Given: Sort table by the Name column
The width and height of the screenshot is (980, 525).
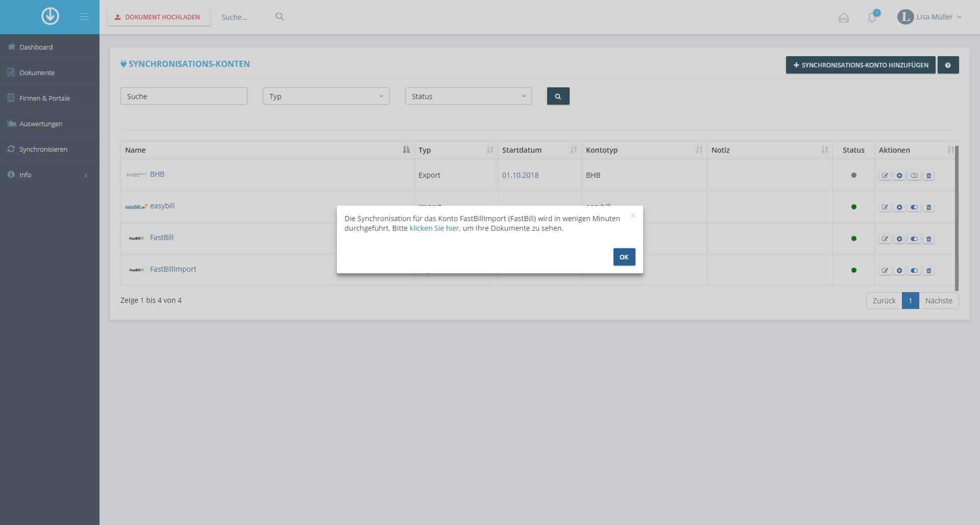Looking at the screenshot, I should coord(267,150).
